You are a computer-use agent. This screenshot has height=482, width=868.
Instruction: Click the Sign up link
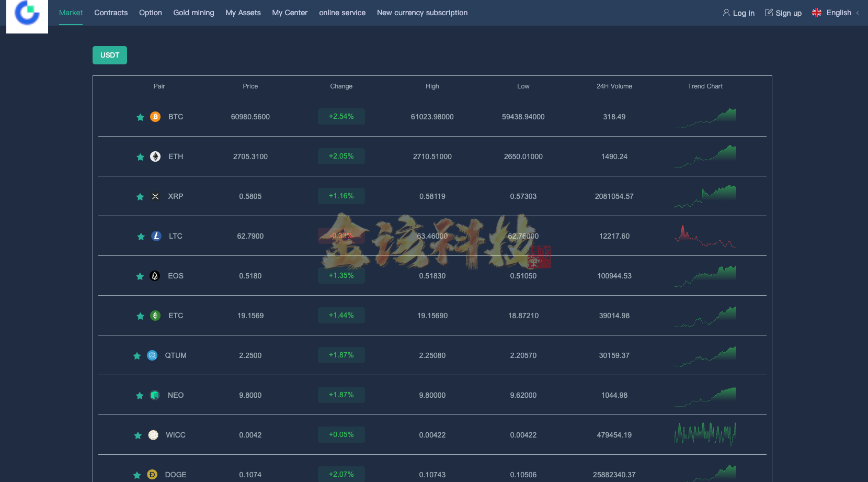[783, 13]
